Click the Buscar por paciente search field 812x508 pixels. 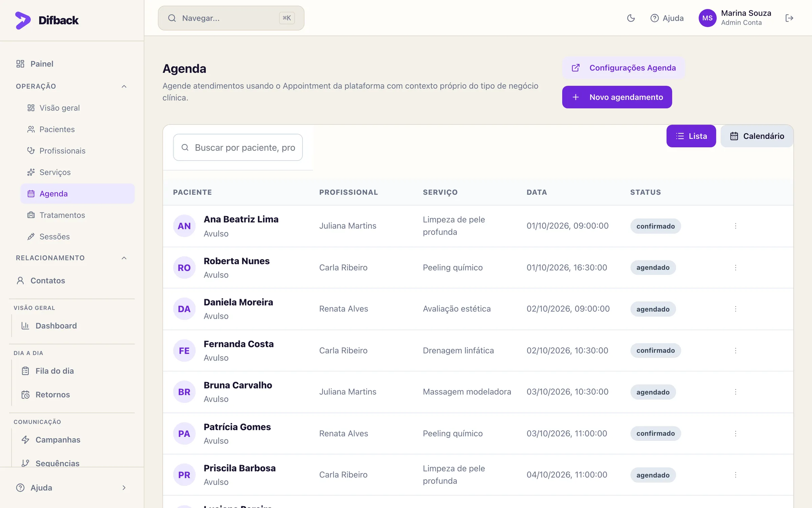coord(238,148)
